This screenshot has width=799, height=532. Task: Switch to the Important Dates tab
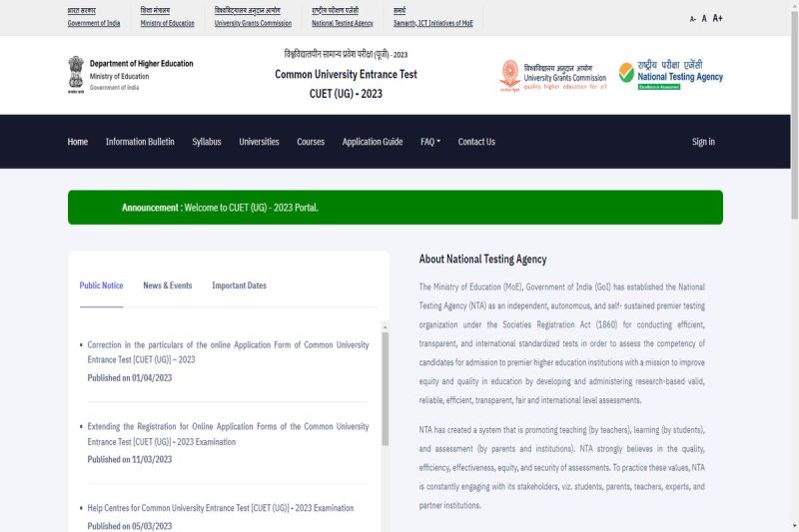pyautogui.click(x=239, y=285)
